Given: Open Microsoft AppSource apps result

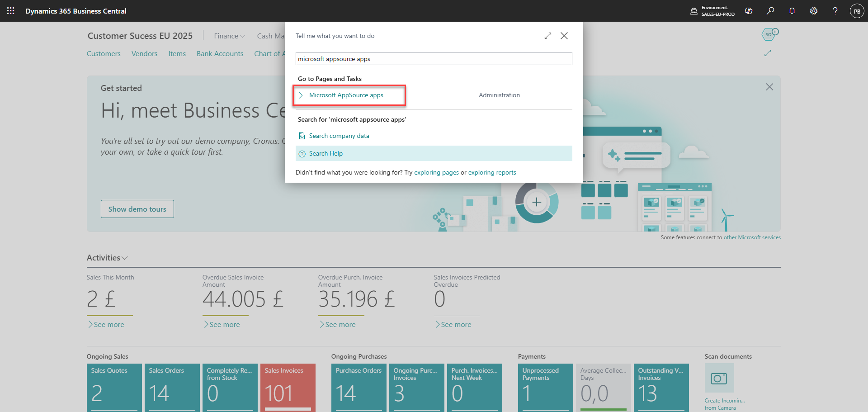Looking at the screenshot, I should [x=346, y=95].
